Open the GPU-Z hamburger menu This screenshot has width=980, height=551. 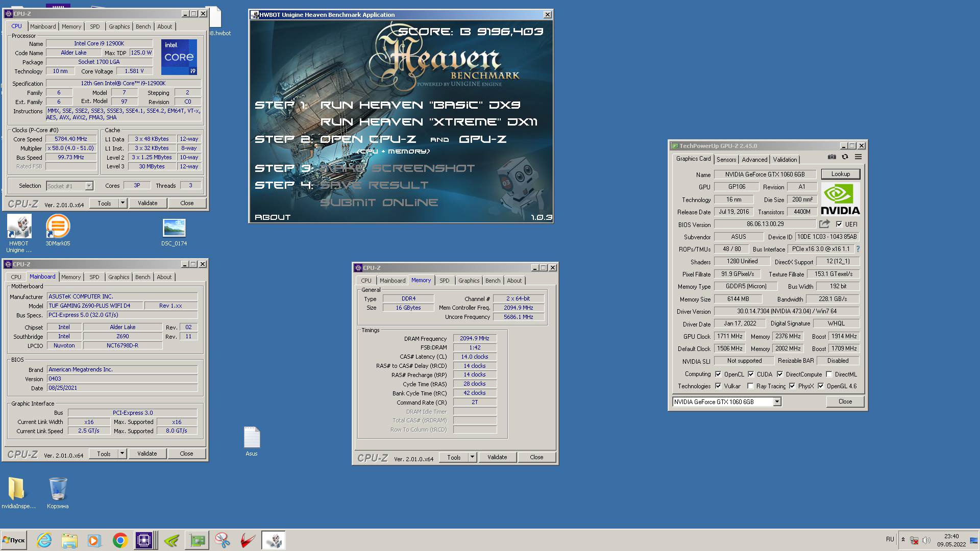click(x=858, y=157)
